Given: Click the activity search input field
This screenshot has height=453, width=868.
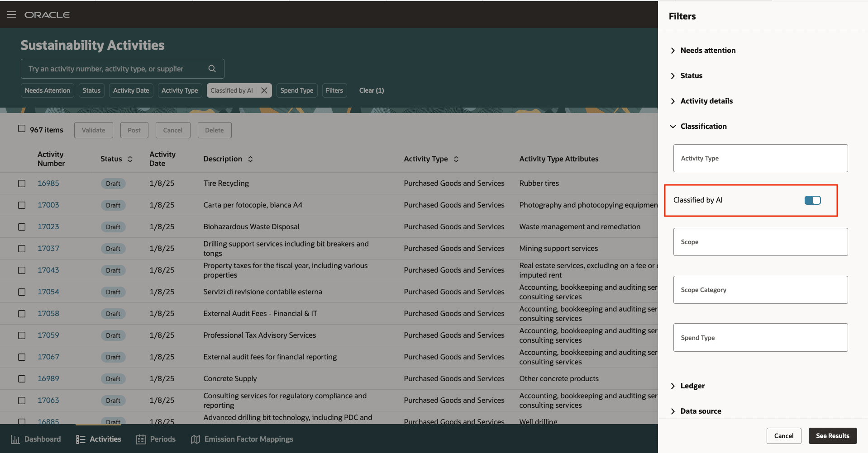Looking at the screenshot, I should pyautogui.click(x=122, y=69).
